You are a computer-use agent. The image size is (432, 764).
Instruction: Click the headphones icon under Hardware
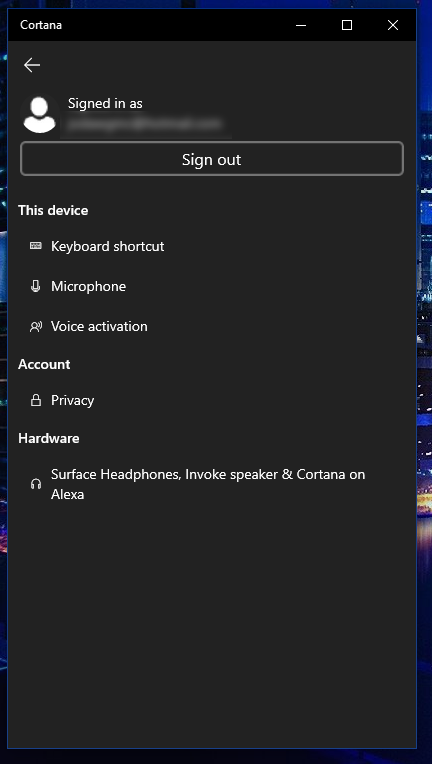coord(36,484)
